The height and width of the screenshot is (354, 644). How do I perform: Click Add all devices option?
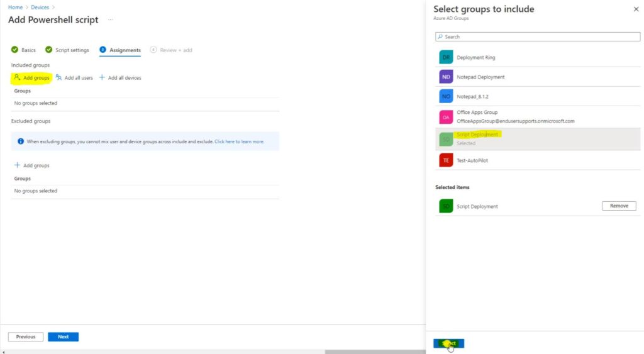(x=120, y=78)
